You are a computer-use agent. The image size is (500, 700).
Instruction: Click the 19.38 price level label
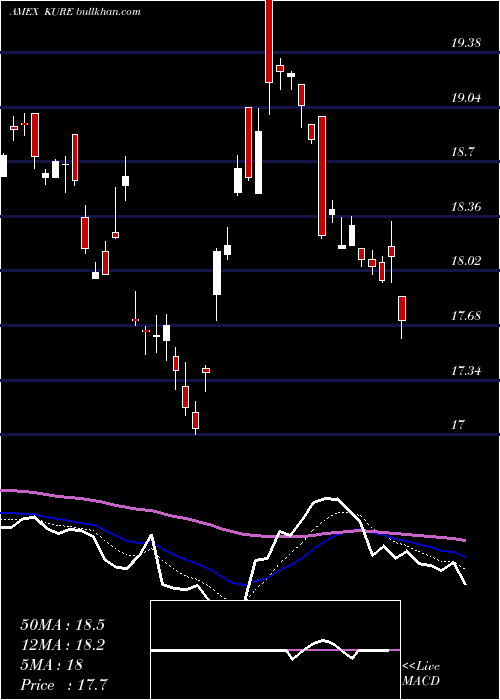coord(466,43)
